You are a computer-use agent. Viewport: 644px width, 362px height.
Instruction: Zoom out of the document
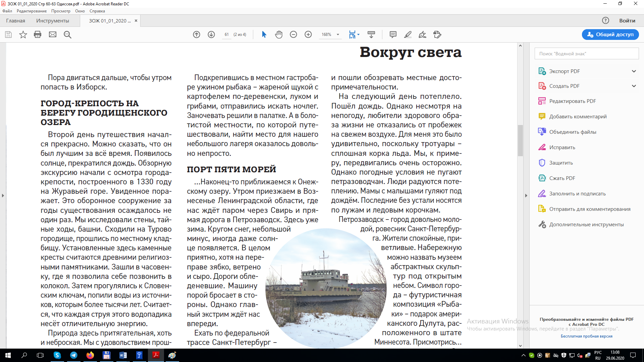[293, 34]
